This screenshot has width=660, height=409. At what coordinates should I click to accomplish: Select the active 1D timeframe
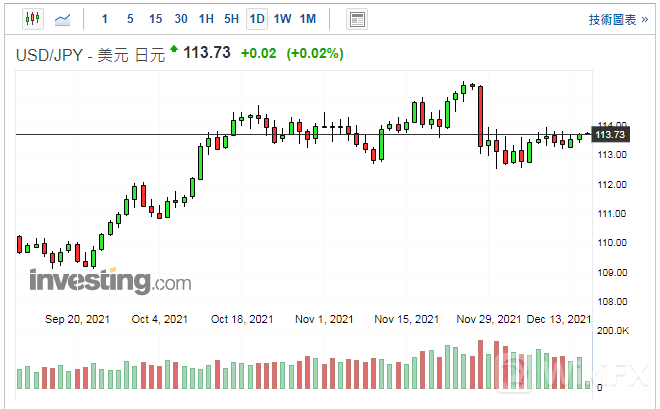point(257,19)
